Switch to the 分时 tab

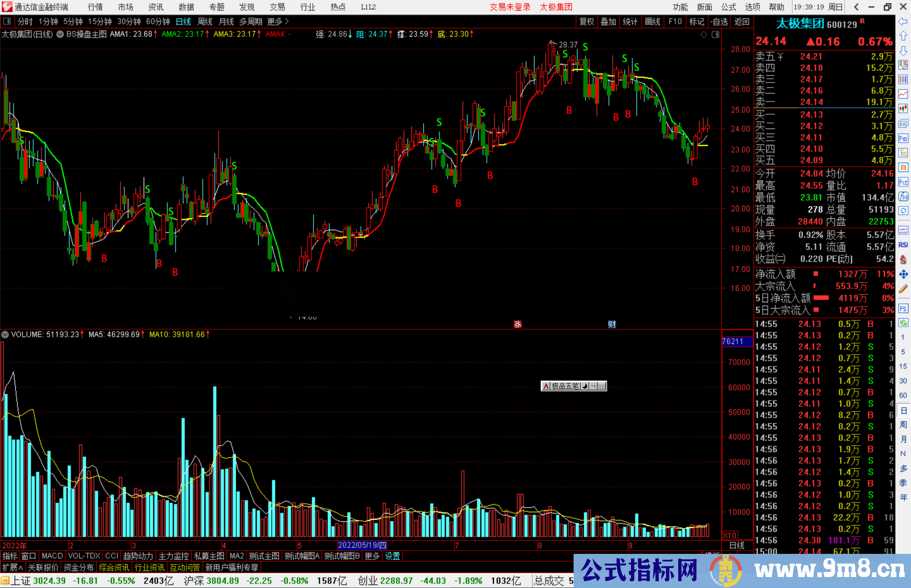(x=25, y=21)
